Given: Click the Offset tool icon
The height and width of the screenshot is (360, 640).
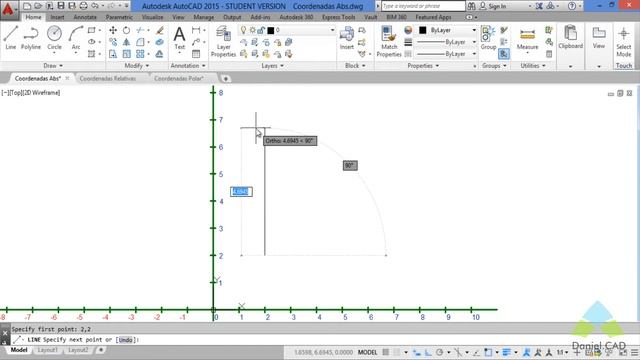Looking at the screenshot, I should click(160, 54).
